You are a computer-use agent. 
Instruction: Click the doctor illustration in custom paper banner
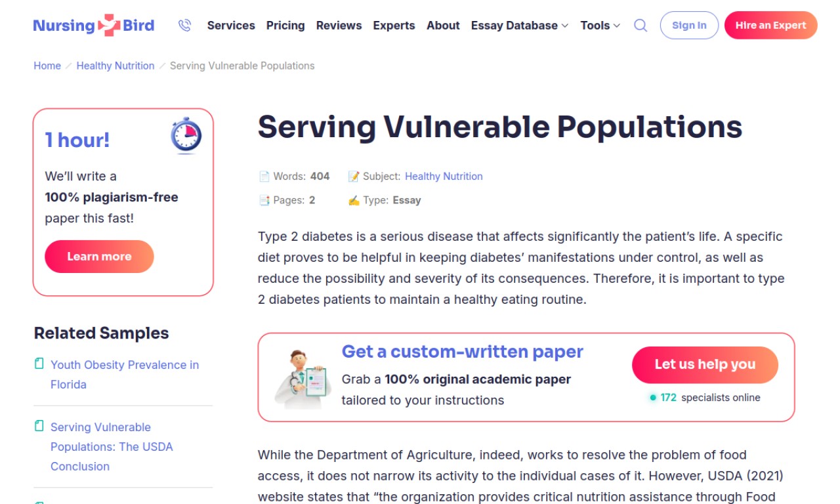302,379
